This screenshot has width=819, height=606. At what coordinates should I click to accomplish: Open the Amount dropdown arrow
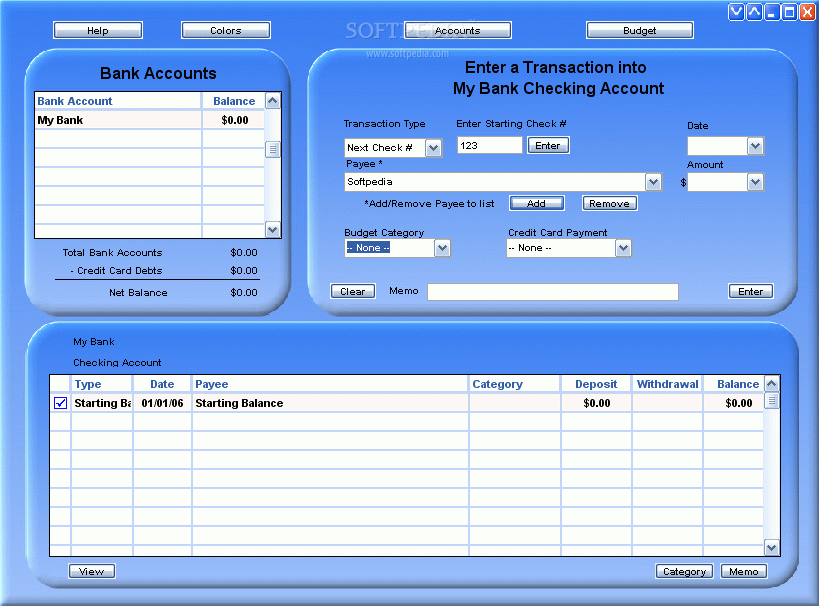(755, 182)
